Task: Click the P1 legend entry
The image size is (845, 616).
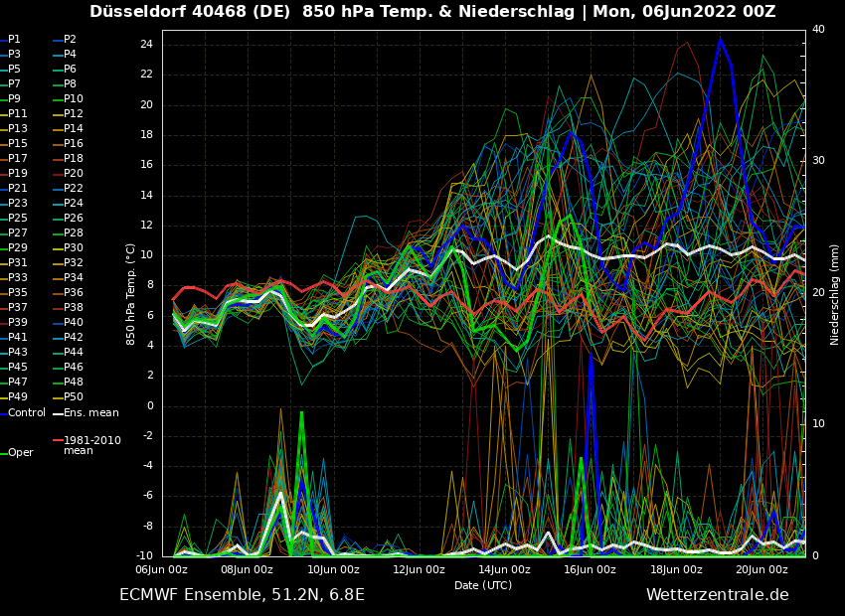Action: tap(14, 40)
